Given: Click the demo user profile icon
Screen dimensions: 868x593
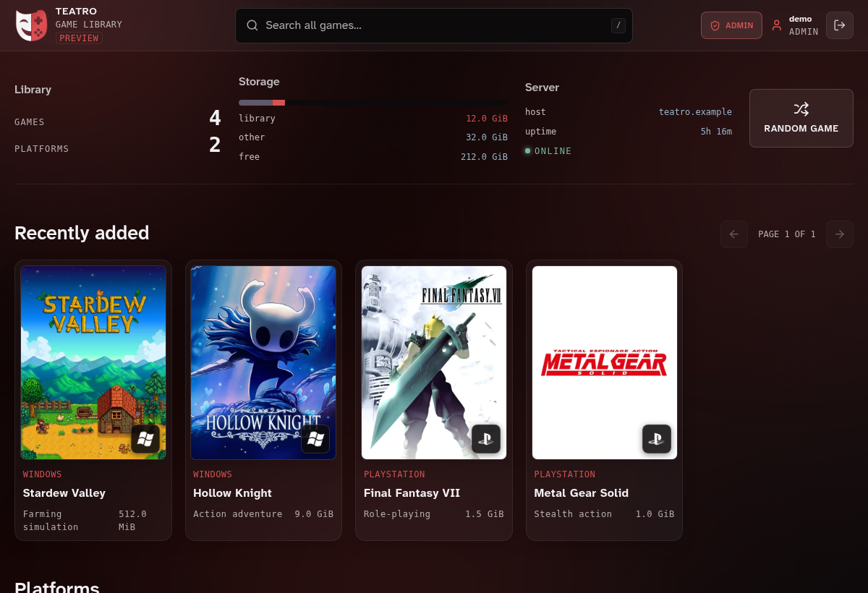Looking at the screenshot, I should [x=777, y=25].
